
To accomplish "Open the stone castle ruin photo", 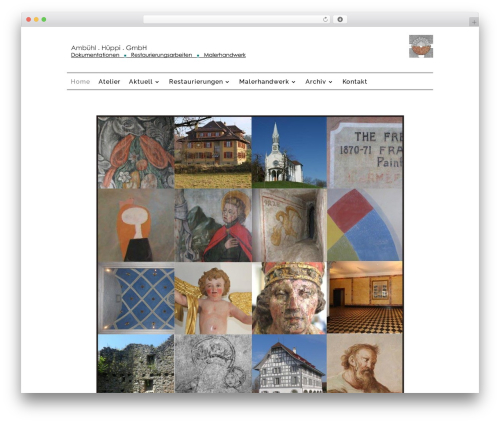I will [x=136, y=364].
